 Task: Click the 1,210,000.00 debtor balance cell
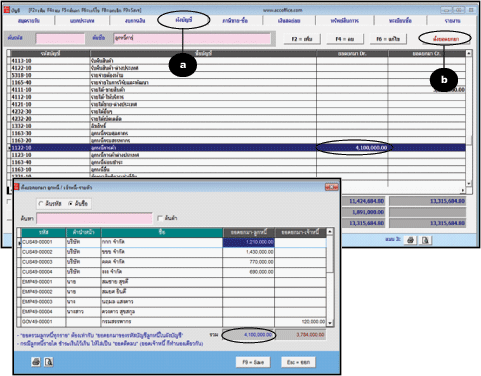pyautogui.click(x=249, y=242)
